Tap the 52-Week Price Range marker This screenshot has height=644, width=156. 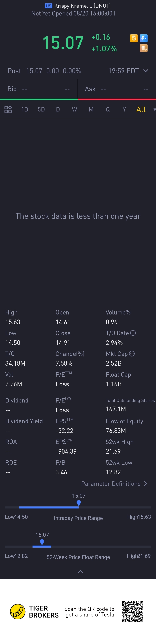click(x=42, y=542)
